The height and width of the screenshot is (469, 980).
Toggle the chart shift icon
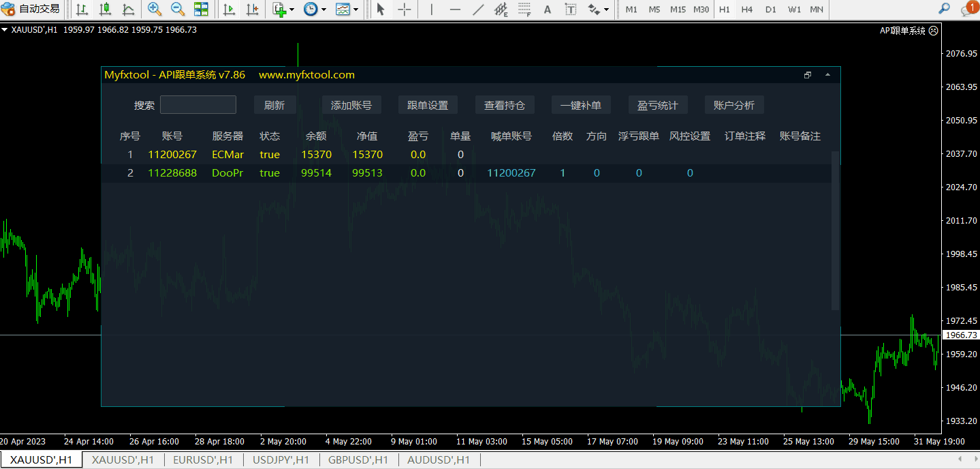252,10
